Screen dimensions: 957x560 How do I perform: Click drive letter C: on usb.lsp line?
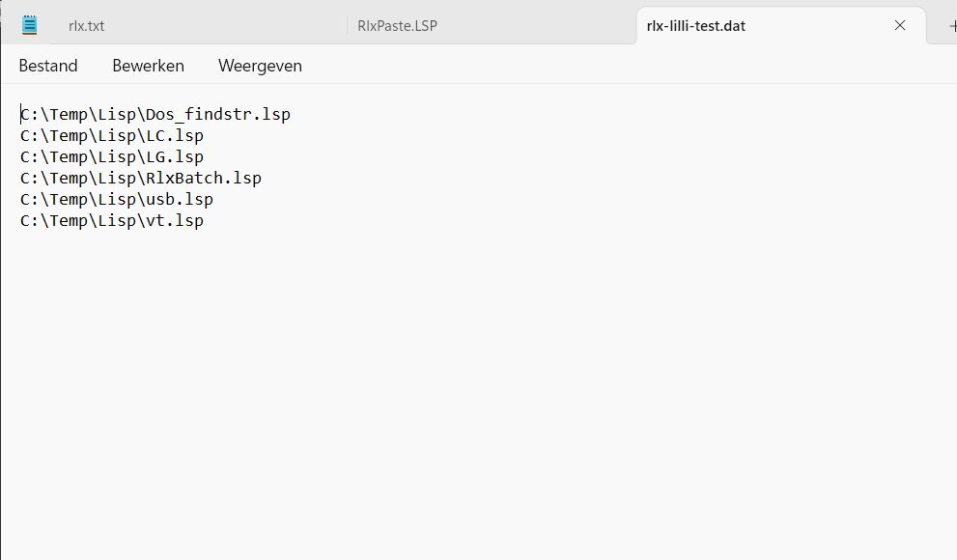29,200
